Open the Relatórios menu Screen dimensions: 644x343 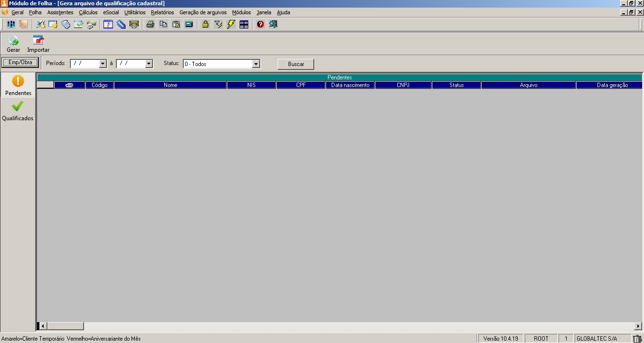[162, 12]
